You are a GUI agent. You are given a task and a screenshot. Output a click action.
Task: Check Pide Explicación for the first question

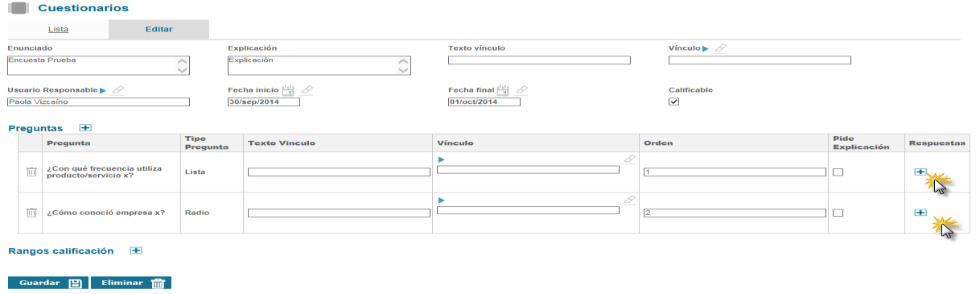[838, 172]
